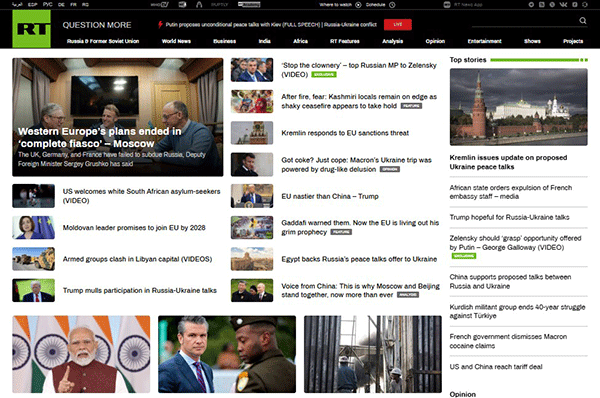This screenshot has height=398, width=600.
Task: Click the Trump thumbnail on green background
Action: tap(33, 290)
